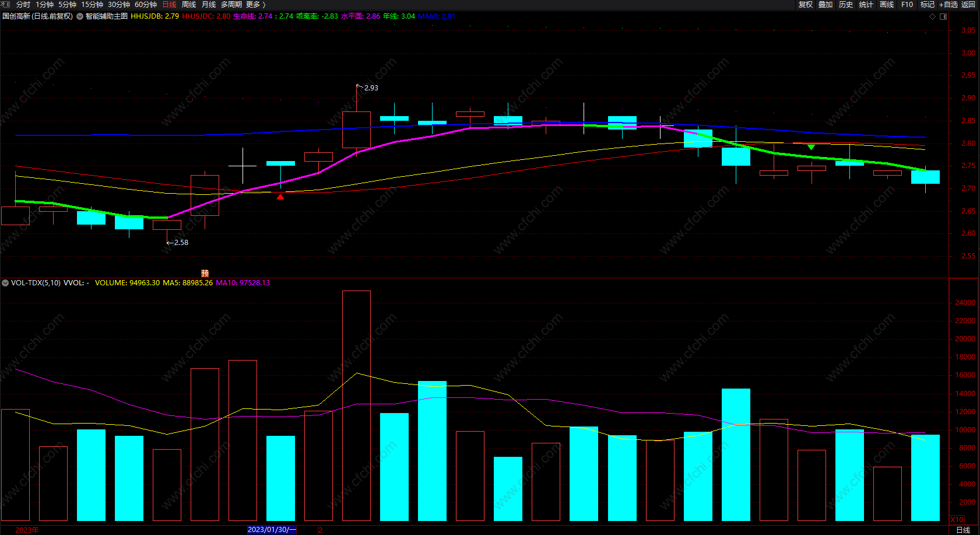Click the red up-triangle buy signal marker
980x535 pixels.
[280, 197]
